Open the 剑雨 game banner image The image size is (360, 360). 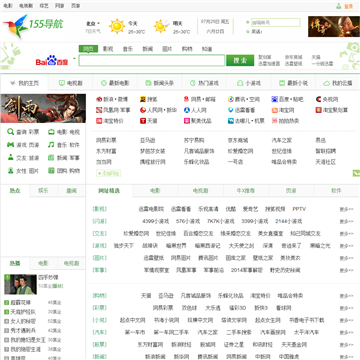pyautogui.click(x=43, y=108)
